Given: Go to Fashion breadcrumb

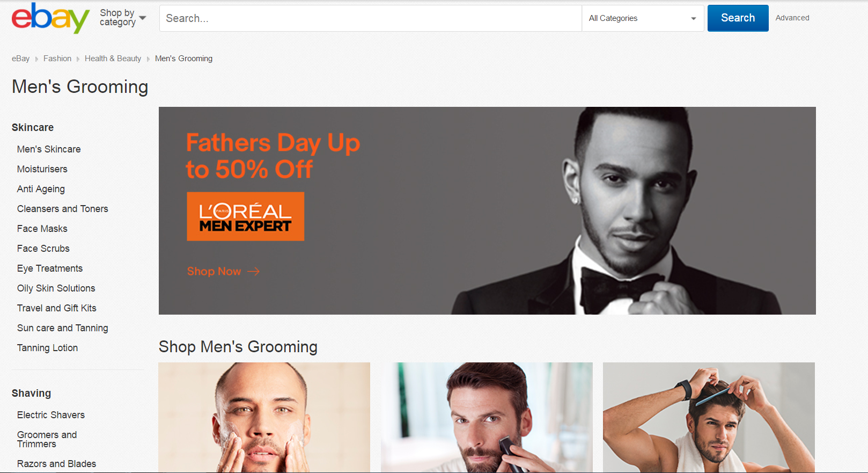Looking at the screenshot, I should pyautogui.click(x=57, y=59).
